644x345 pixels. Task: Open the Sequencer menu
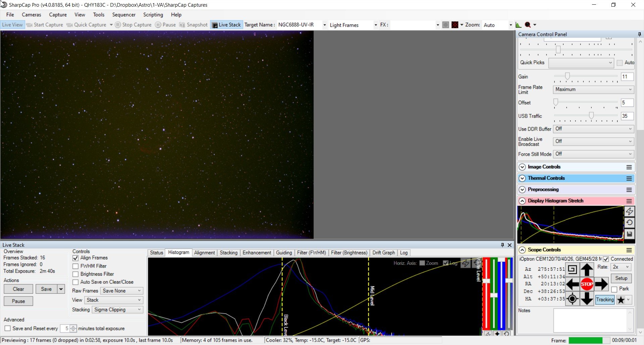coord(124,15)
